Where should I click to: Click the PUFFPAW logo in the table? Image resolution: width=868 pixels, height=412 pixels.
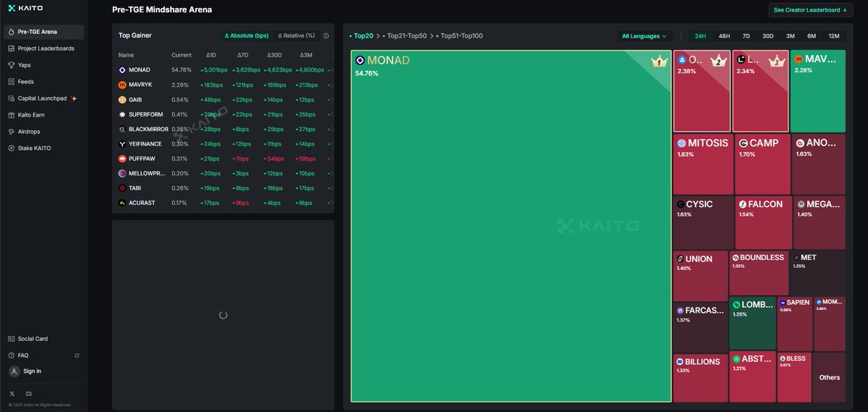[x=122, y=159]
